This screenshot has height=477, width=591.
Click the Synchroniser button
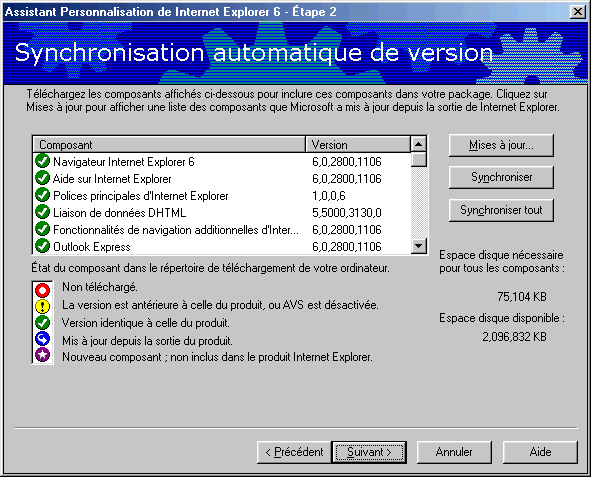501,177
